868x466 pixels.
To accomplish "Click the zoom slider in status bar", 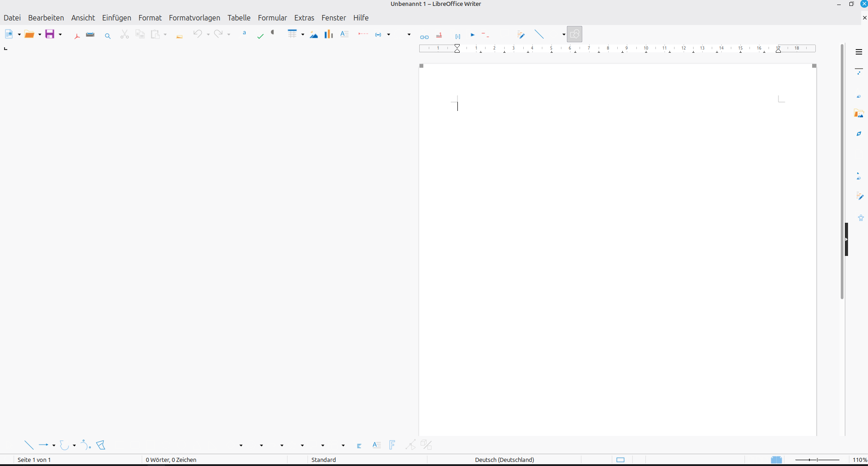I will pyautogui.click(x=817, y=460).
